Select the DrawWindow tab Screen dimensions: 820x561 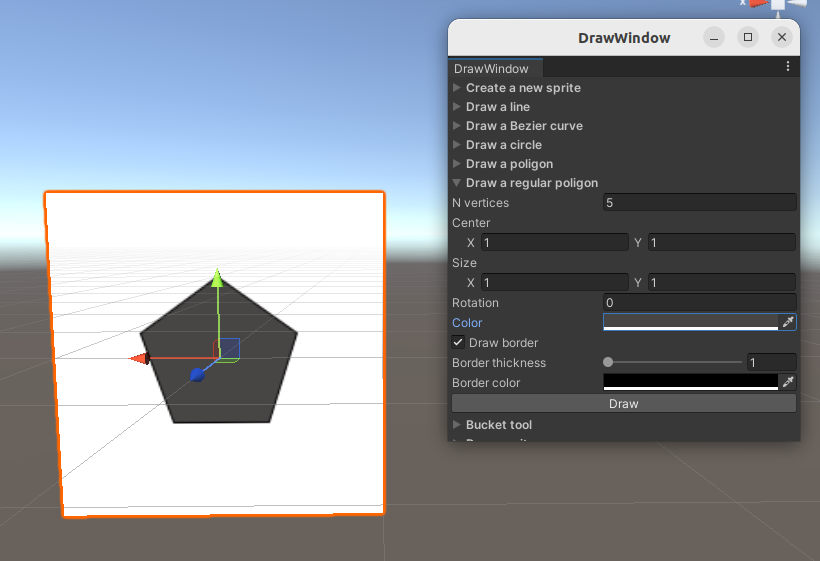point(494,68)
